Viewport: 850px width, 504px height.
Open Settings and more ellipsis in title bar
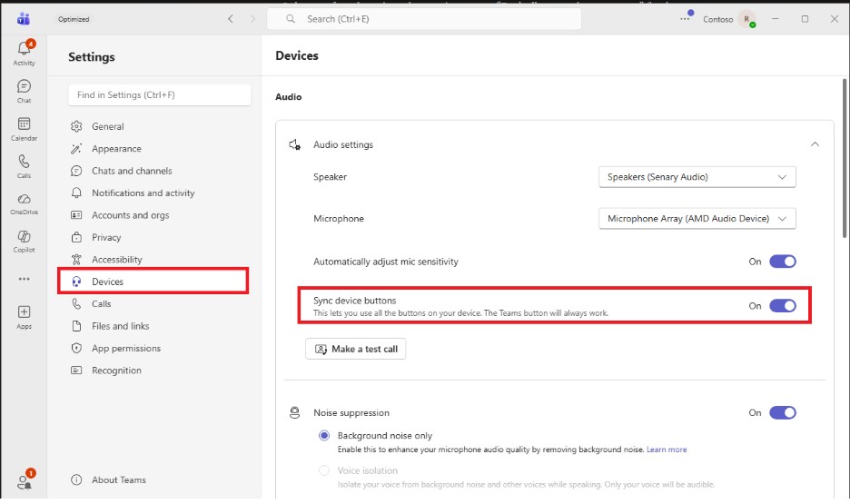[686, 19]
